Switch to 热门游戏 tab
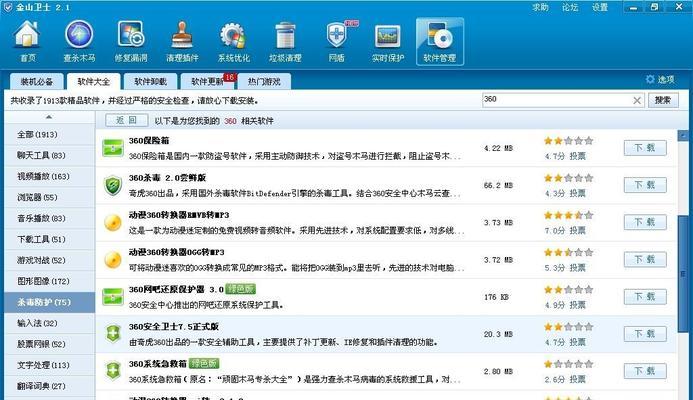Viewport: 693px width, 400px height. coord(264,82)
